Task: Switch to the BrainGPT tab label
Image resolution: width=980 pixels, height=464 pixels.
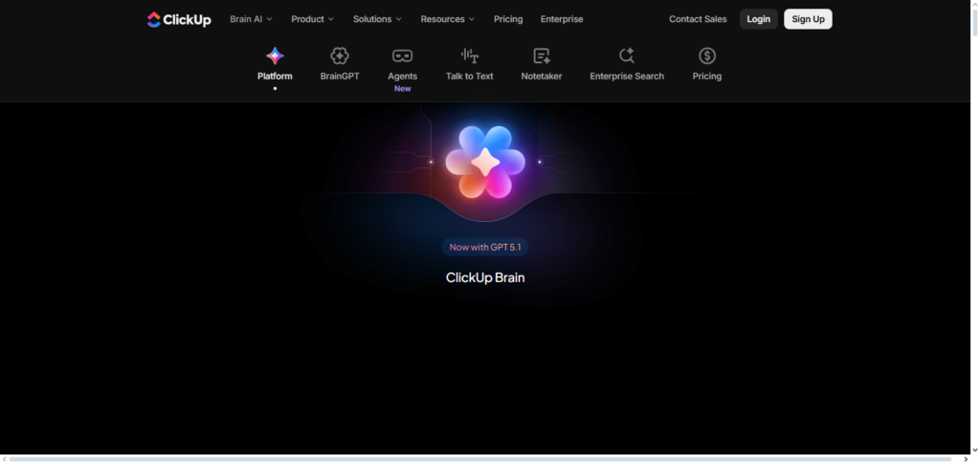Action: 340,77
